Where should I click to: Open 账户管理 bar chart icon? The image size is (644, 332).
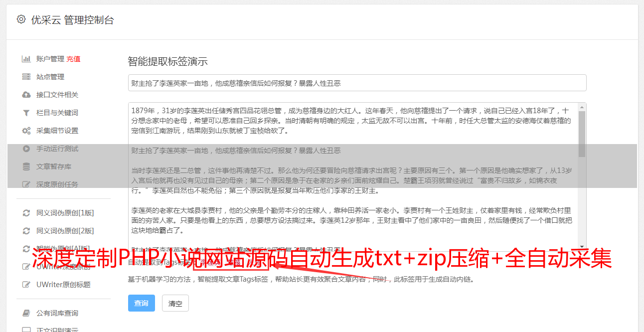(x=26, y=59)
